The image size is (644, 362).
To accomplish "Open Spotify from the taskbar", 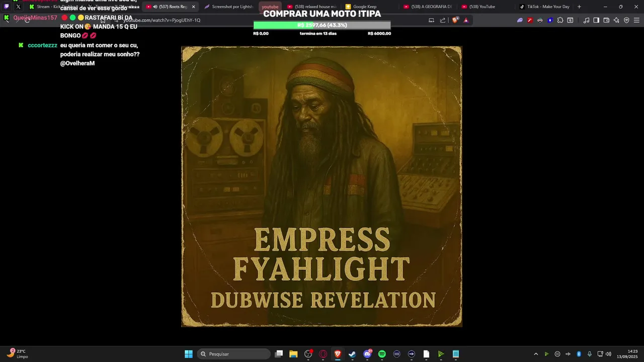I will (x=382, y=354).
